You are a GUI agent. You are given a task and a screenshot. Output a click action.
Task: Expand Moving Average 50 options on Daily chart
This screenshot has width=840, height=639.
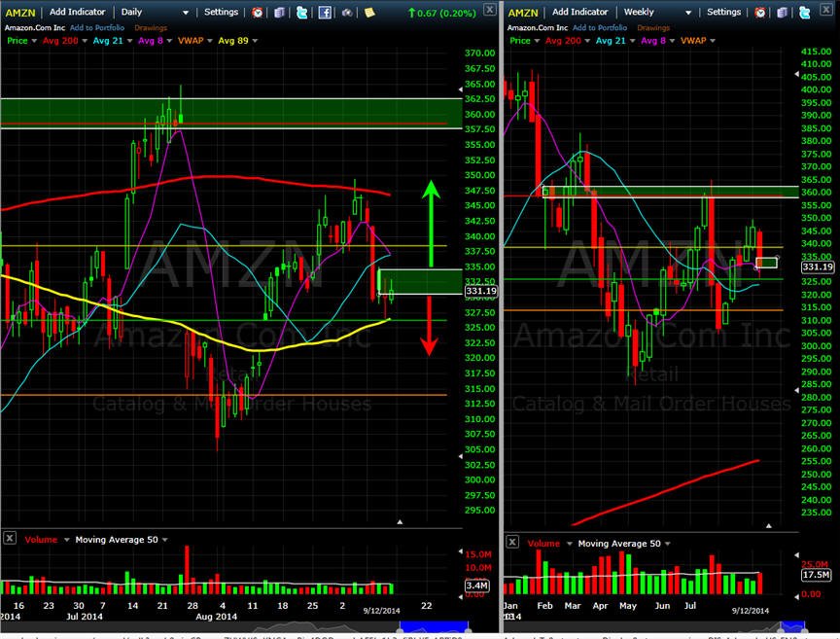[165, 540]
